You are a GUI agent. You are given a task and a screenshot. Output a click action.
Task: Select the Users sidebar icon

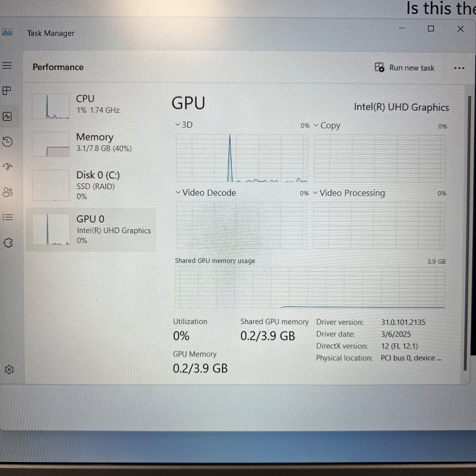pos(8,191)
